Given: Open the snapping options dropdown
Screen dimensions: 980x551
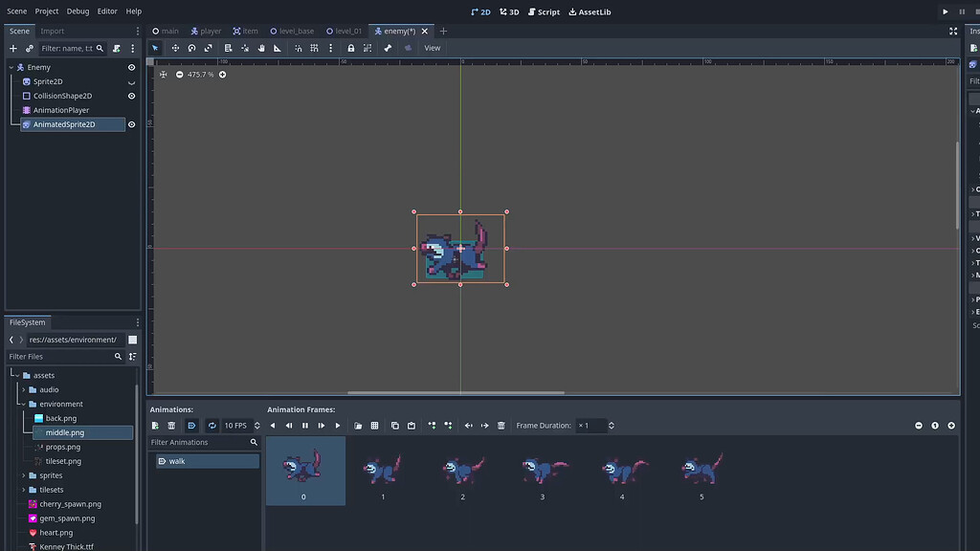Looking at the screenshot, I should pos(331,47).
